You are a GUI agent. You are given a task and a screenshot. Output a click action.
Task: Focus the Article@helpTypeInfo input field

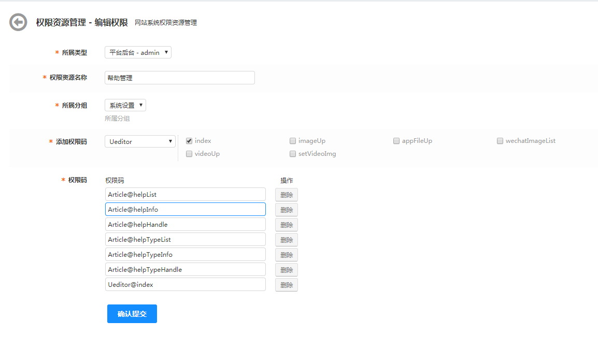(x=185, y=255)
